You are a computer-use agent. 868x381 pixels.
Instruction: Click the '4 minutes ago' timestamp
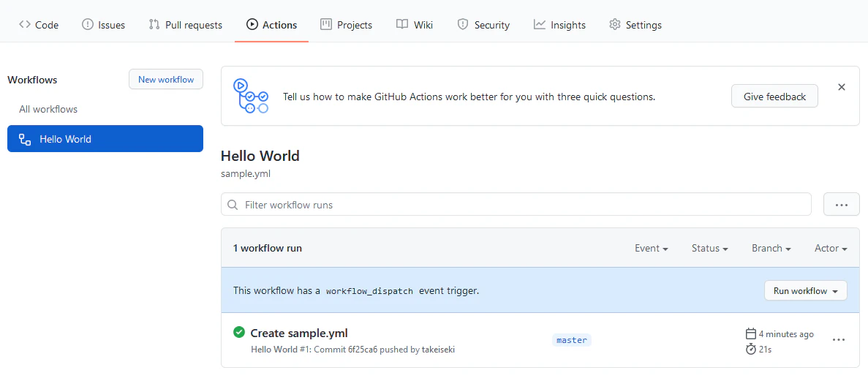[x=786, y=334]
